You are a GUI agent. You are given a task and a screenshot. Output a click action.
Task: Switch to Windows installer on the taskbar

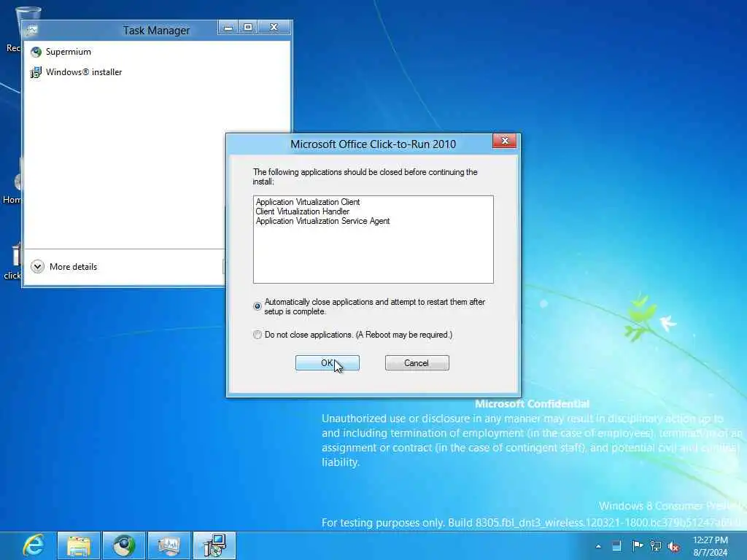[x=214, y=545]
